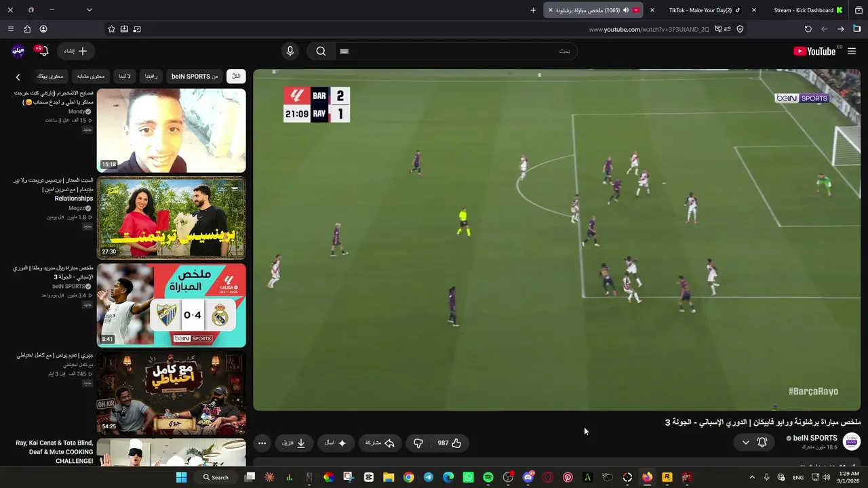Click the Download button below video
The image size is (868, 488).
(x=294, y=443)
